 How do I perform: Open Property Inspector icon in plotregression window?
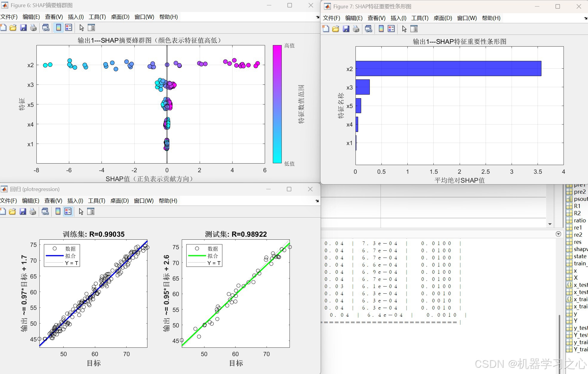click(91, 212)
